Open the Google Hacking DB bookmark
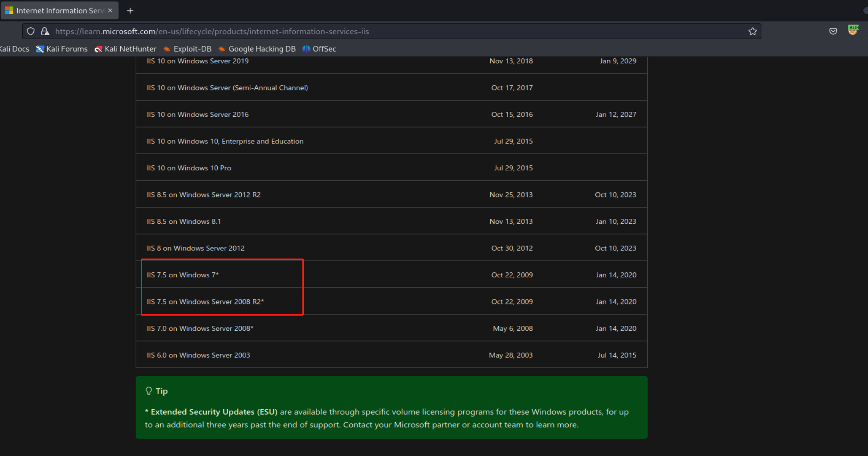 coord(257,49)
